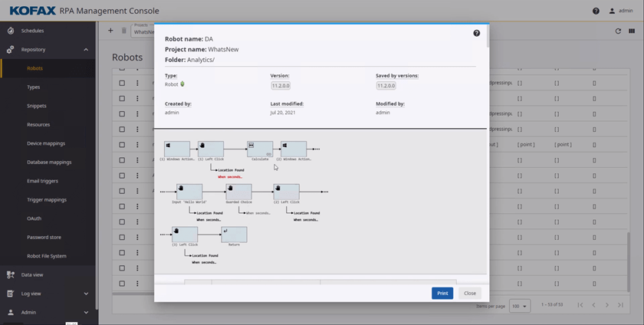This screenshot has height=325, width=644.
Task: Select the Calculate step in robot diagram
Action: [x=260, y=149]
